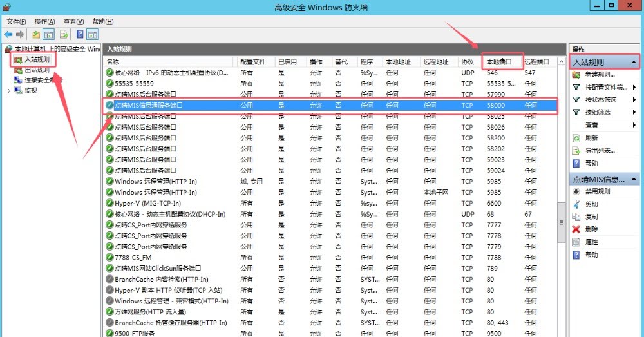The width and height of the screenshot is (644, 337).
Task: Click the red 删除 delete icon
Action: [x=576, y=229]
